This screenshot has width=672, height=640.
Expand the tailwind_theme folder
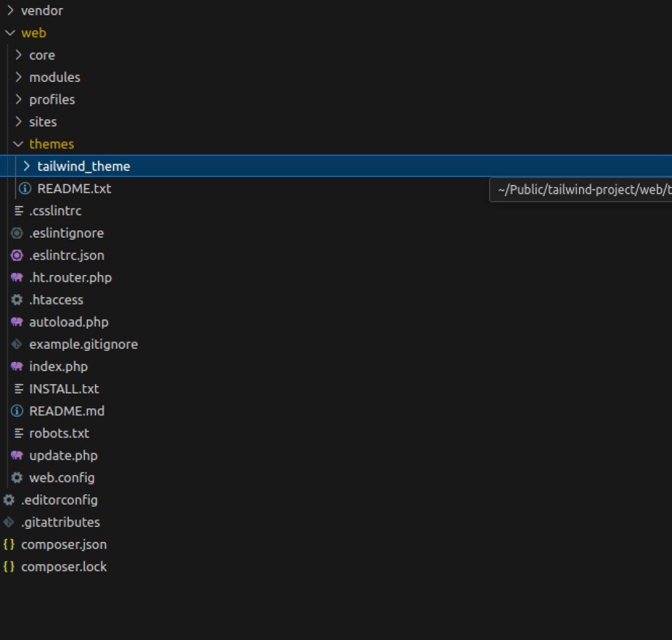(26, 166)
